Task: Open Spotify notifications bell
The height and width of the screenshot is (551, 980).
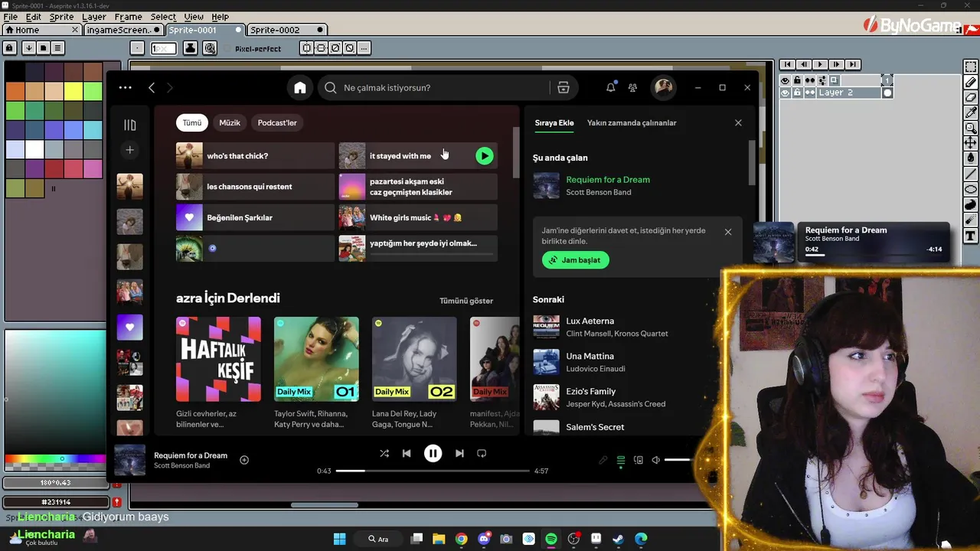Action: [610, 87]
